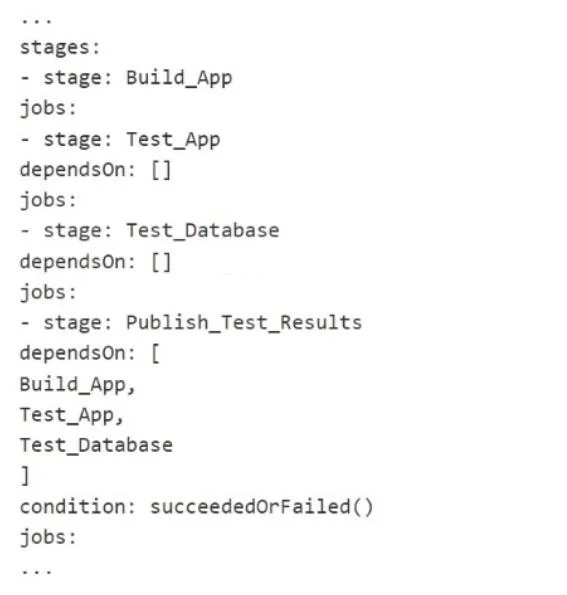The image size is (567, 595).
Task: Click the last 'jobs:' line
Action: tap(48, 538)
